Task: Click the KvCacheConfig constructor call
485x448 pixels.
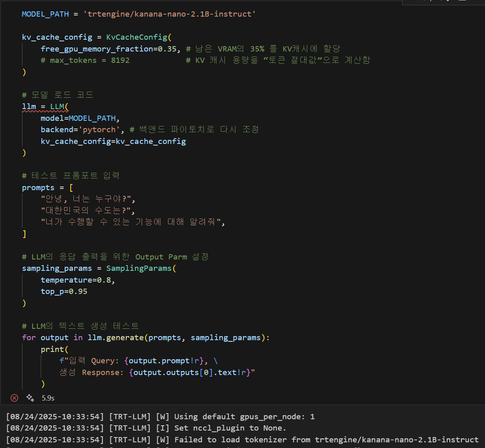Action: [138, 37]
